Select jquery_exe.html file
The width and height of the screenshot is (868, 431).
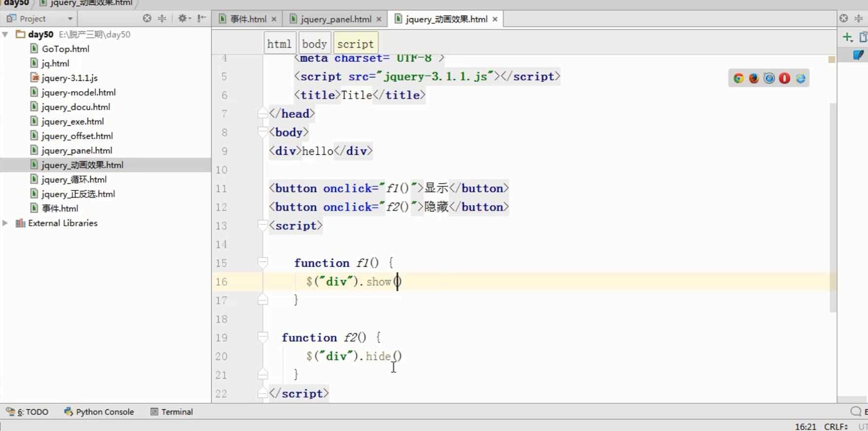pos(73,121)
